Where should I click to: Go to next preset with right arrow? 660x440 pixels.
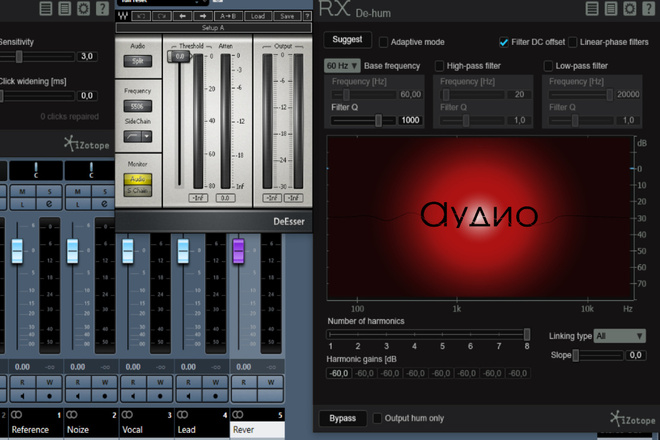point(203,16)
